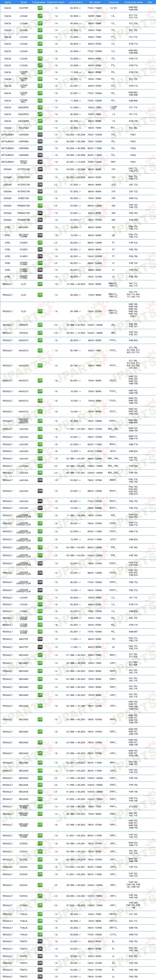This screenshot has height=980, width=156.
Task: Click the diesel ON icon in Opel Movano F9 row
Action: point(40,227)
